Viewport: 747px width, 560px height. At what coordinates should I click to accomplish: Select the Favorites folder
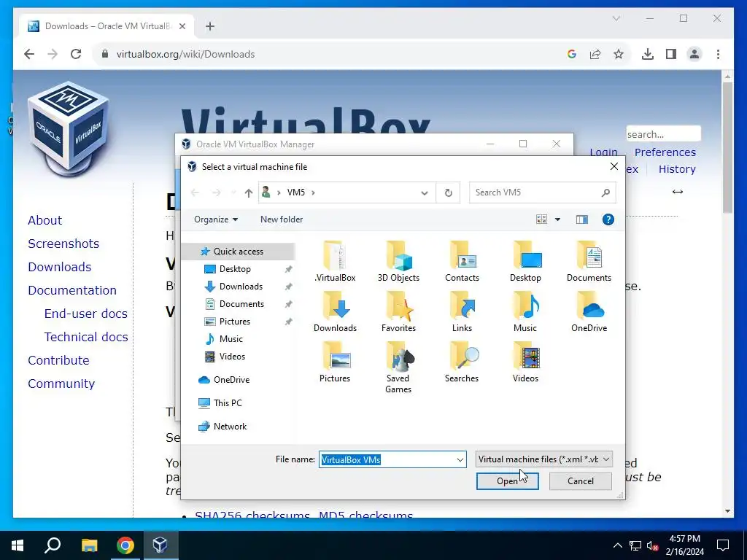(398, 312)
